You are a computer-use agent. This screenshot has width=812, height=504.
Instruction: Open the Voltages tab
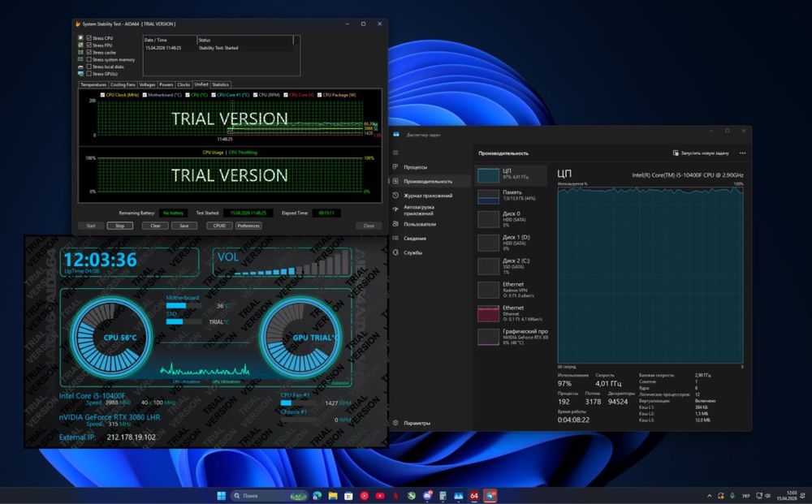[147, 84]
